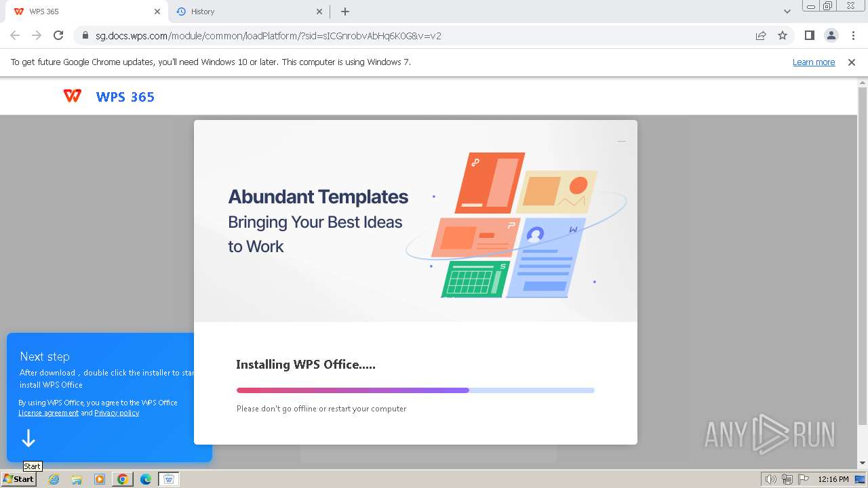The height and width of the screenshot is (488, 868).
Task: Open the network tray icon
Action: pos(787,479)
